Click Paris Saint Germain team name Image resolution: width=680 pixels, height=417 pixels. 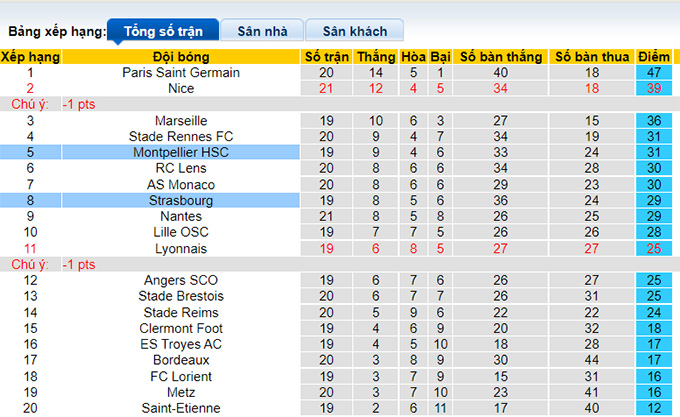click(181, 73)
